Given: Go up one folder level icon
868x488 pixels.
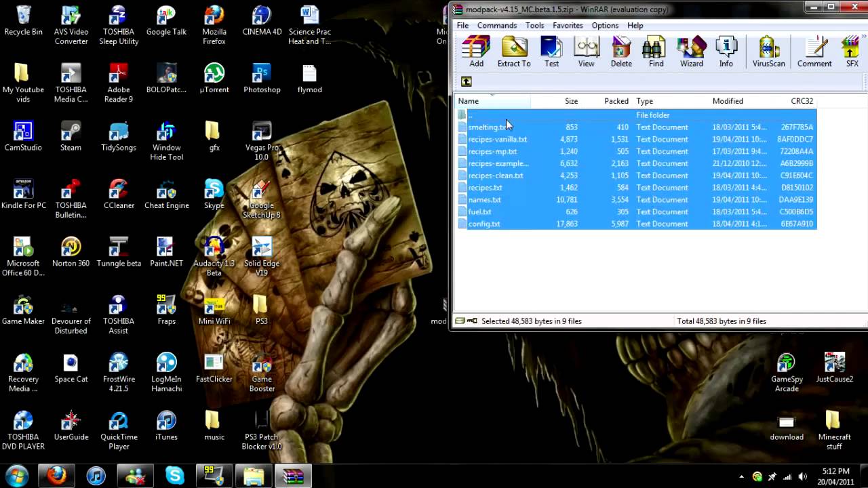Looking at the screenshot, I should pyautogui.click(x=467, y=81).
